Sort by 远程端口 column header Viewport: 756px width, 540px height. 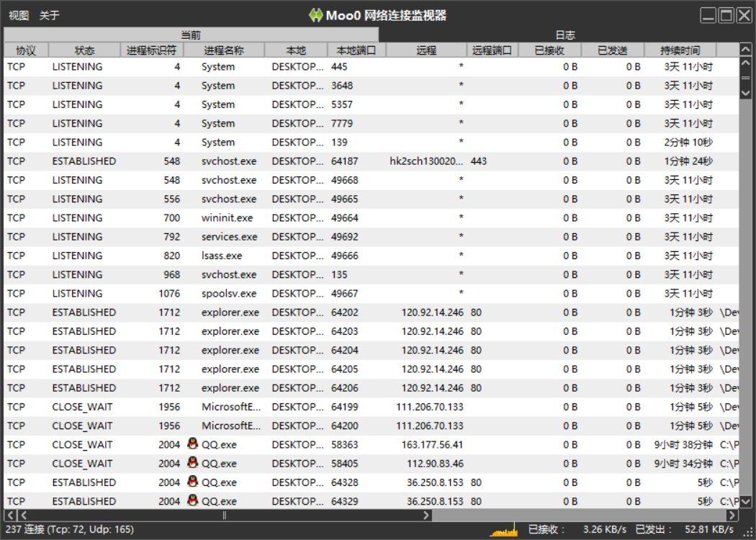pyautogui.click(x=492, y=50)
